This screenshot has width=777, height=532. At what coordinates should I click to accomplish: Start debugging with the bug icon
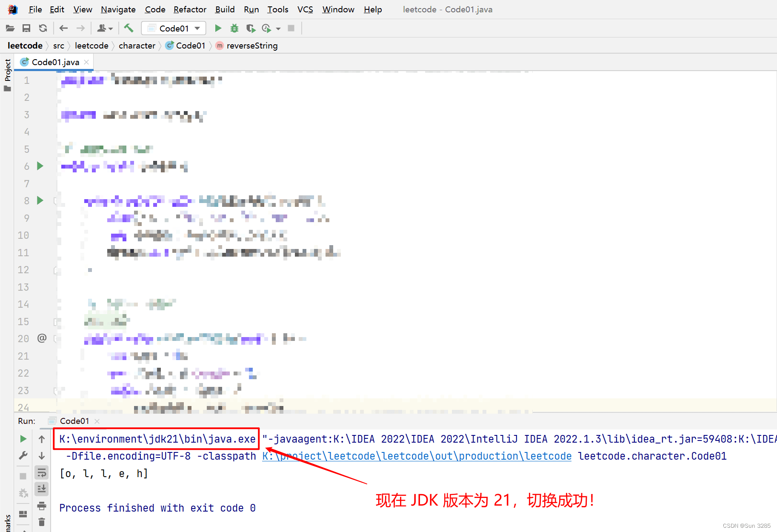pyautogui.click(x=234, y=29)
